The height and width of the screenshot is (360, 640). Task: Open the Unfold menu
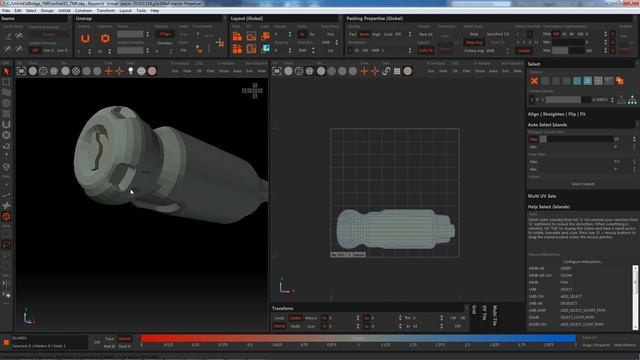point(64,11)
